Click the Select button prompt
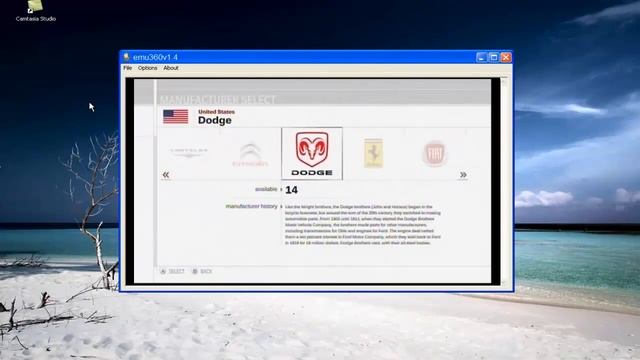 [172, 271]
